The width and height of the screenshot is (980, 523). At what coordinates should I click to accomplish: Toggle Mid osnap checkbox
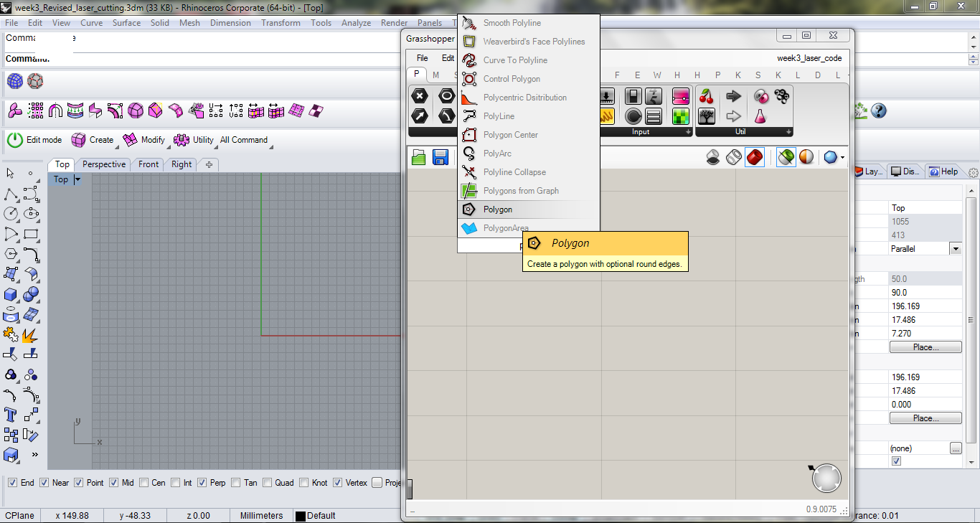click(113, 483)
